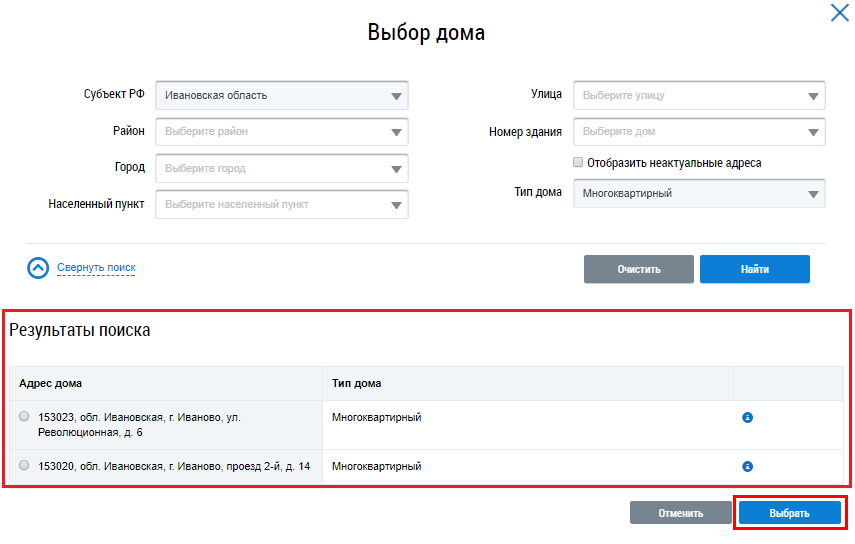Expand the Номер здания dropdown
The image size is (855, 544).
pyautogui.click(x=699, y=132)
